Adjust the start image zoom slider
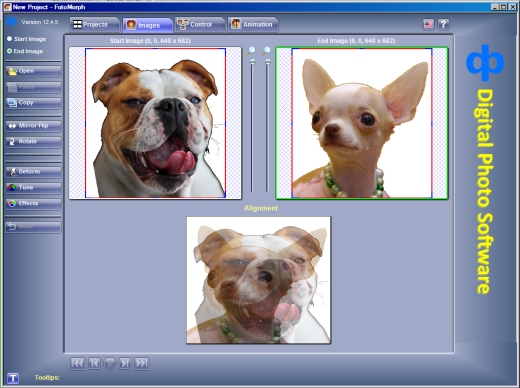Viewport: 520px width, 388px height. point(253,62)
